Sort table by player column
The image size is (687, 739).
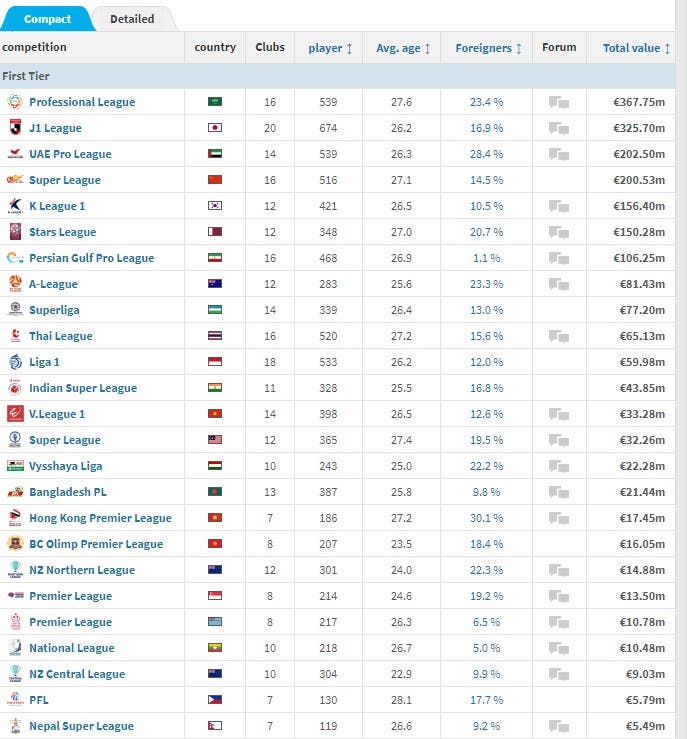(x=330, y=48)
